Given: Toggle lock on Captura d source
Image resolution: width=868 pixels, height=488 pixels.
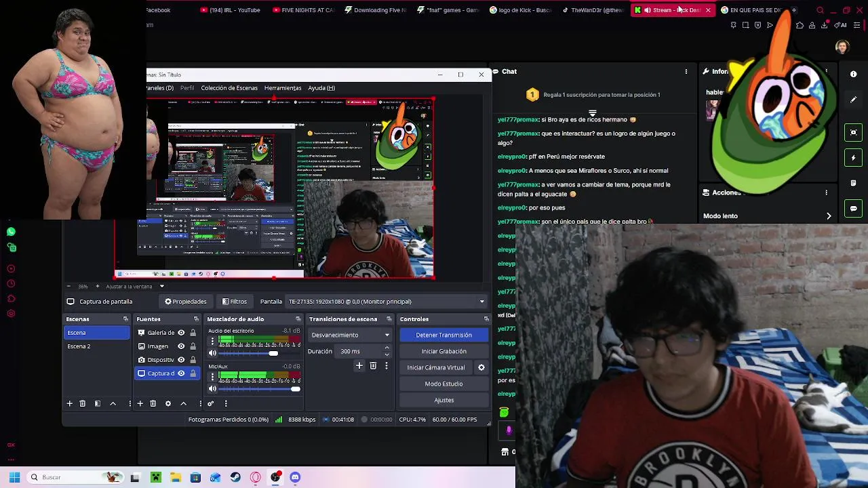Looking at the screenshot, I should [x=193, y=373].
